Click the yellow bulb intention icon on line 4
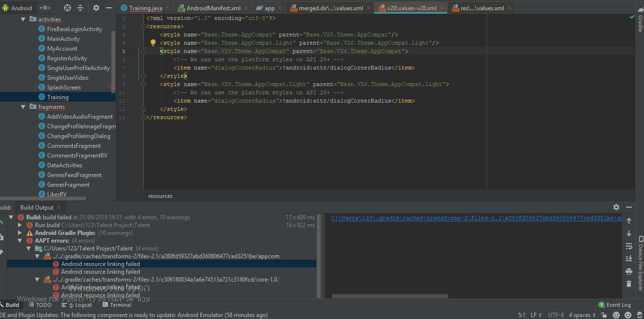 click(153, 43)
